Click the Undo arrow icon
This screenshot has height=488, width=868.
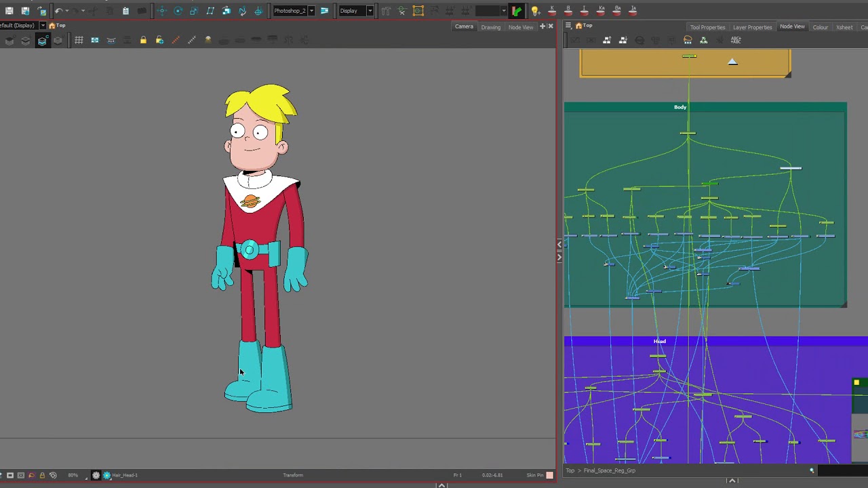point(58,11)
